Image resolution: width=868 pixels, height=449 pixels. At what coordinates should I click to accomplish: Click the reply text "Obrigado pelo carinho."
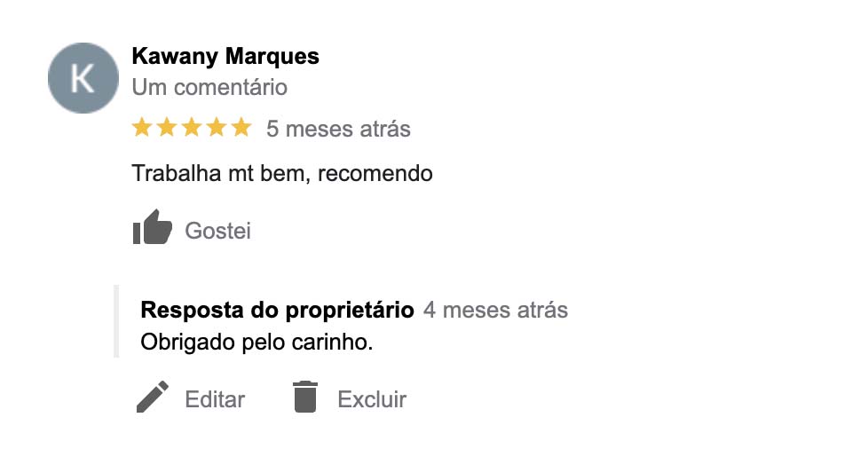click(256, 341)
